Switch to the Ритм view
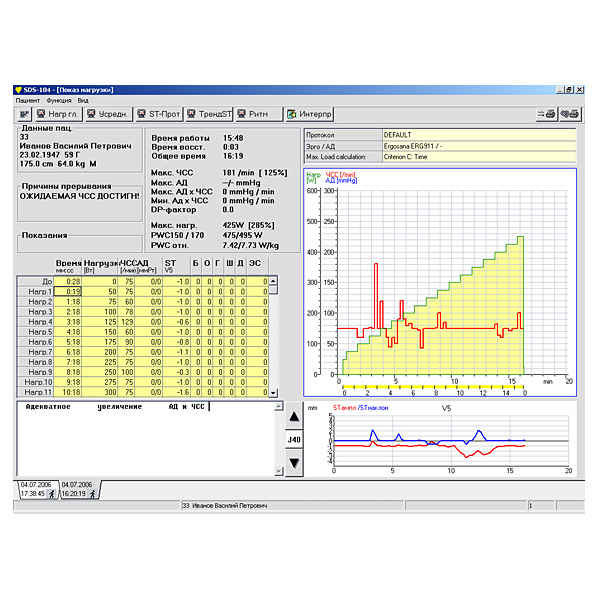600x600 pixels. click(258, 114)
